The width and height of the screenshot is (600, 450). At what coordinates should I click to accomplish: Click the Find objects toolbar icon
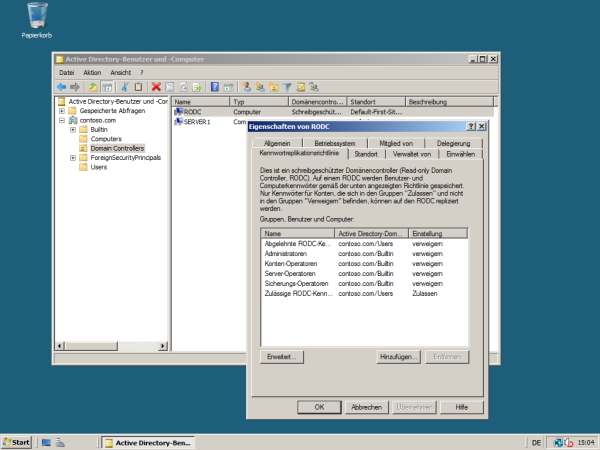point(301,87)
